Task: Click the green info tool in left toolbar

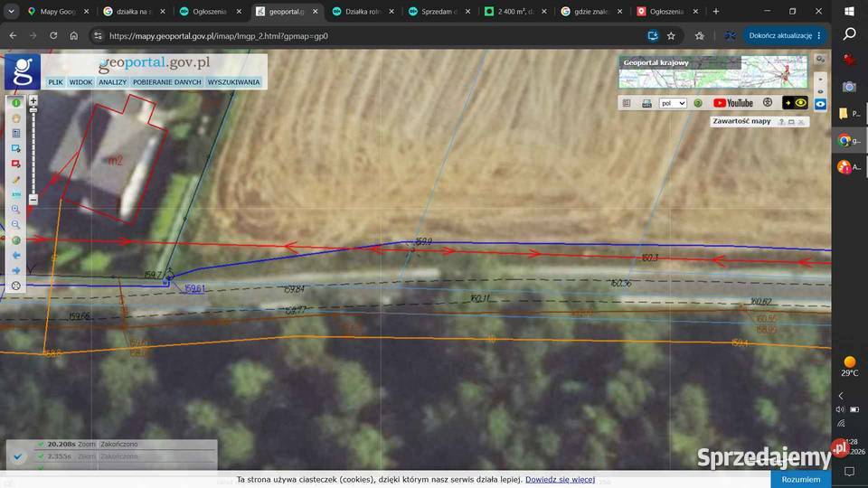Action: tap(16, 103)
